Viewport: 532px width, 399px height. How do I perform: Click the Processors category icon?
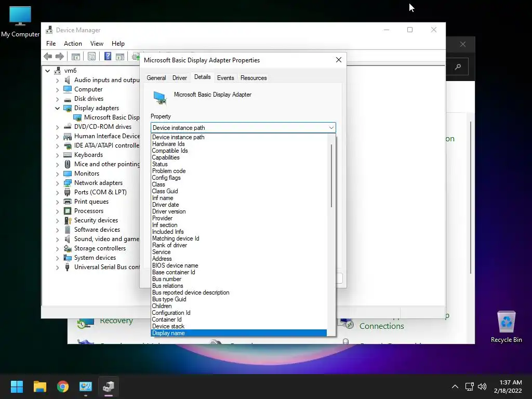(68, 211)
